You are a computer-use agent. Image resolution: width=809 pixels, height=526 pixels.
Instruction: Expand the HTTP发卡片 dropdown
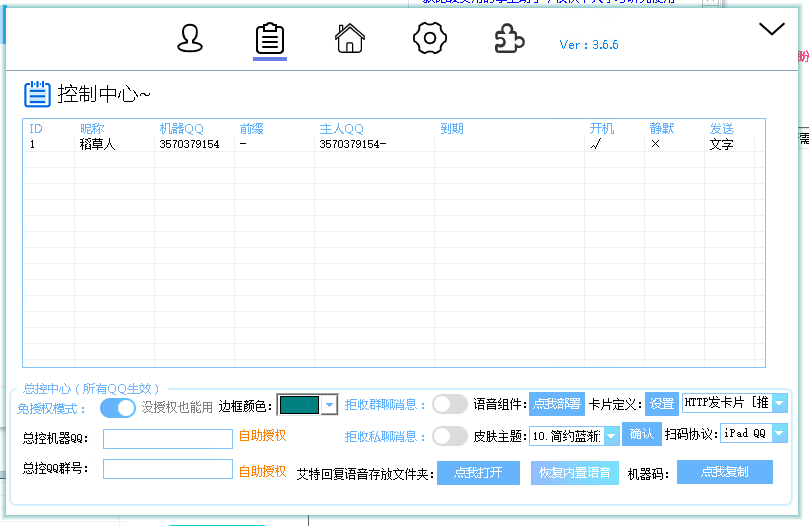(780, 403)
